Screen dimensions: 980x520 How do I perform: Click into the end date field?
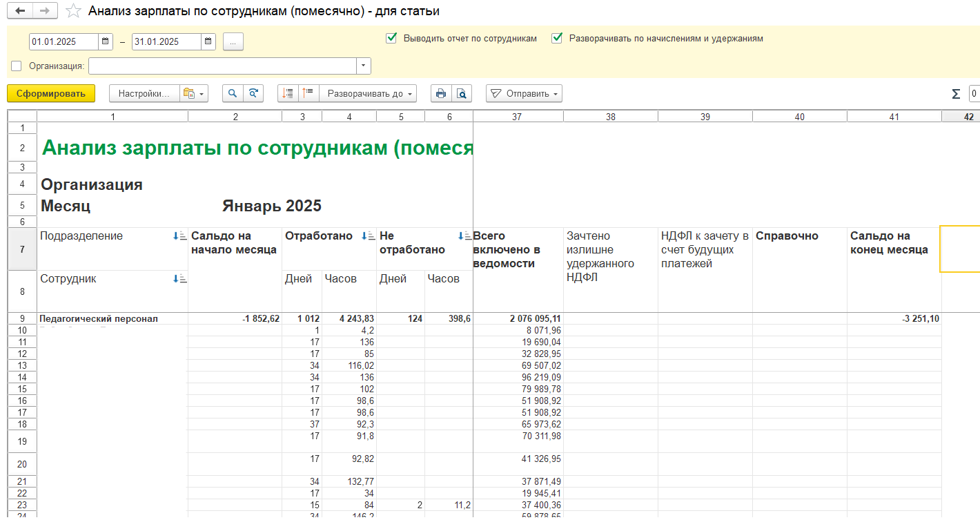(x=167, y=41)
